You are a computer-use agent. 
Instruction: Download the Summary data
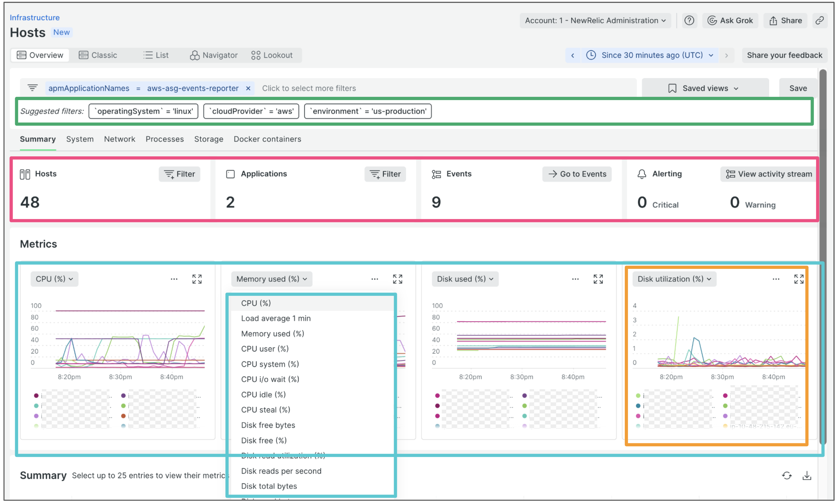[808, 475]
